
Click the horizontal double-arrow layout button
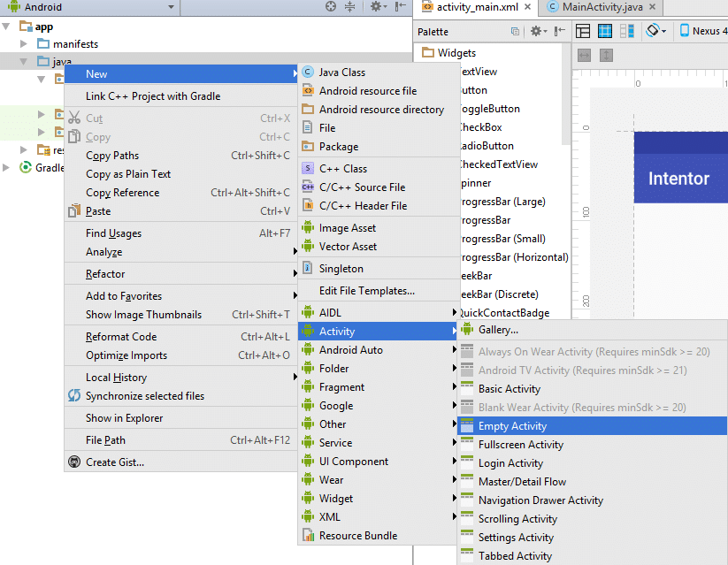(x=584, y=56)
